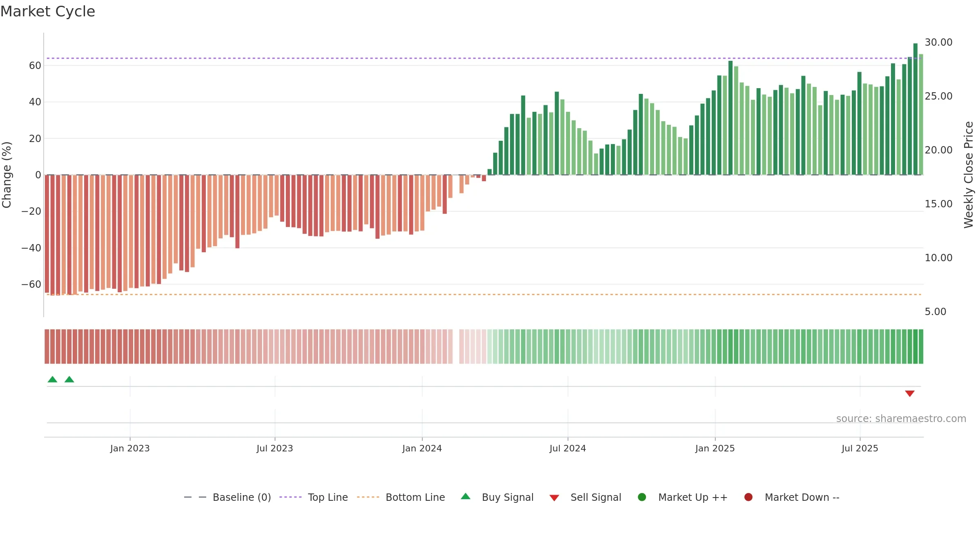Click the −20 tick on Change axis
Screen dimensions: 980x551
[31, 211]
